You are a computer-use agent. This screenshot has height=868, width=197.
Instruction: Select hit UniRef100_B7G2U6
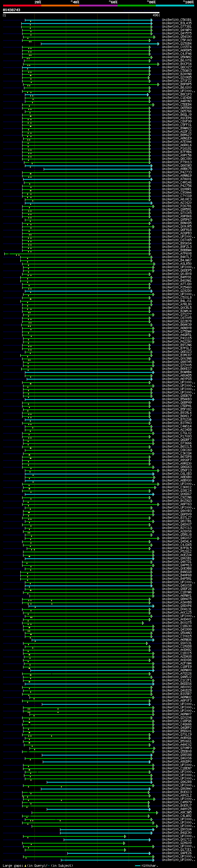(177, 419)
